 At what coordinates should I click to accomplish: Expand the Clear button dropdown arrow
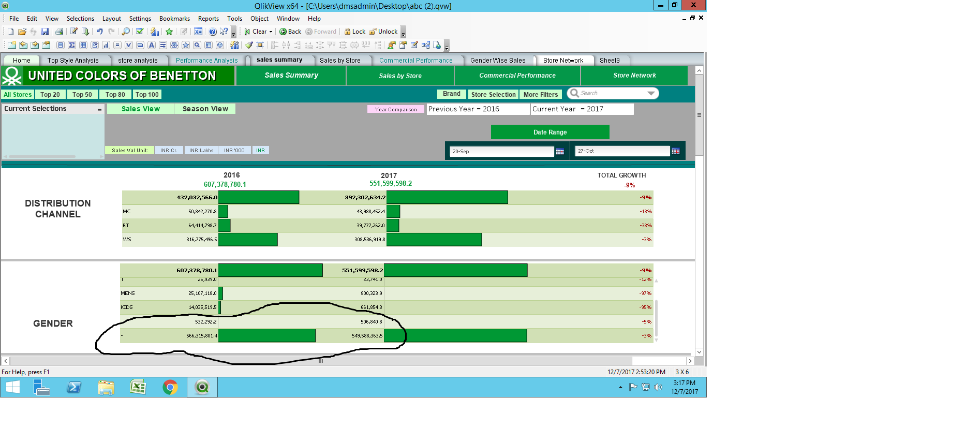tap(271, 32)
